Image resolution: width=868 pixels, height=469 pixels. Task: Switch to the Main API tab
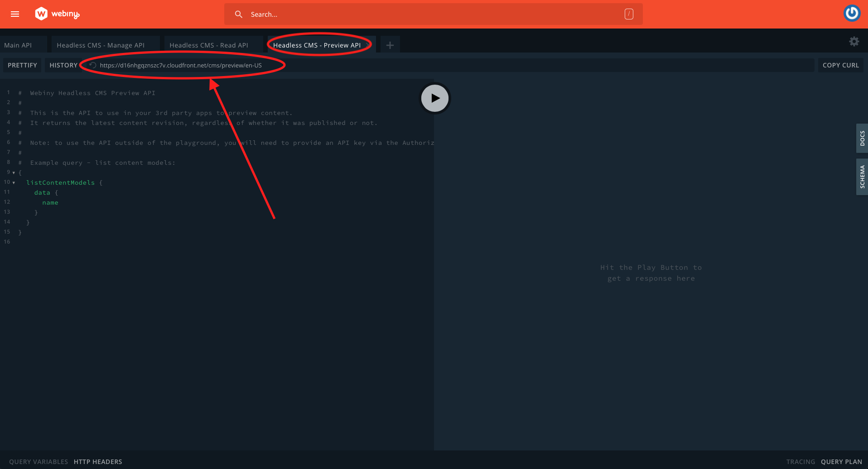[x=18, y=45]
